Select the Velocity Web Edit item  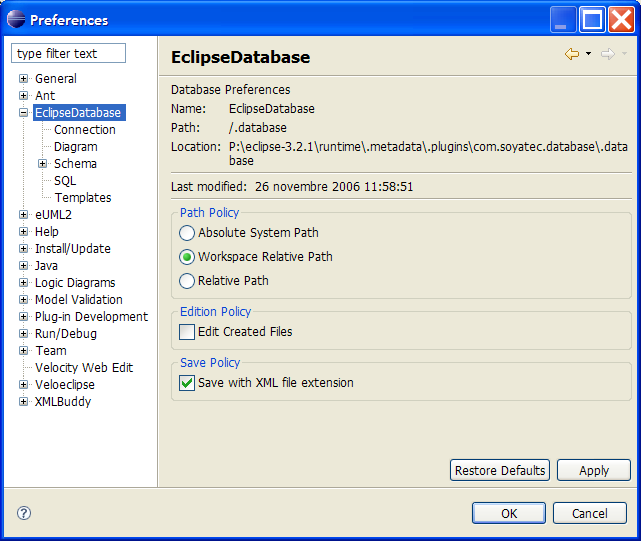84,368
